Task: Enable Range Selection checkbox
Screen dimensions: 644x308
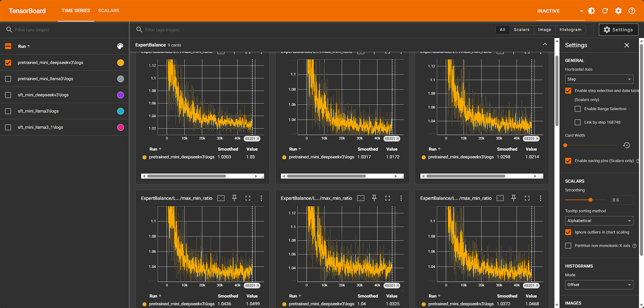Action: click(x=578, y=109)
